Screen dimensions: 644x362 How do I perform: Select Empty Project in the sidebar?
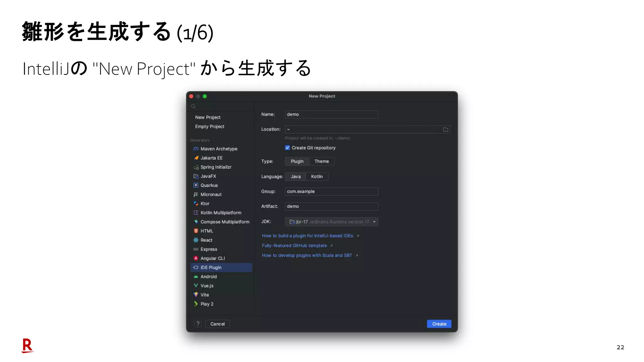pos(210,126)
